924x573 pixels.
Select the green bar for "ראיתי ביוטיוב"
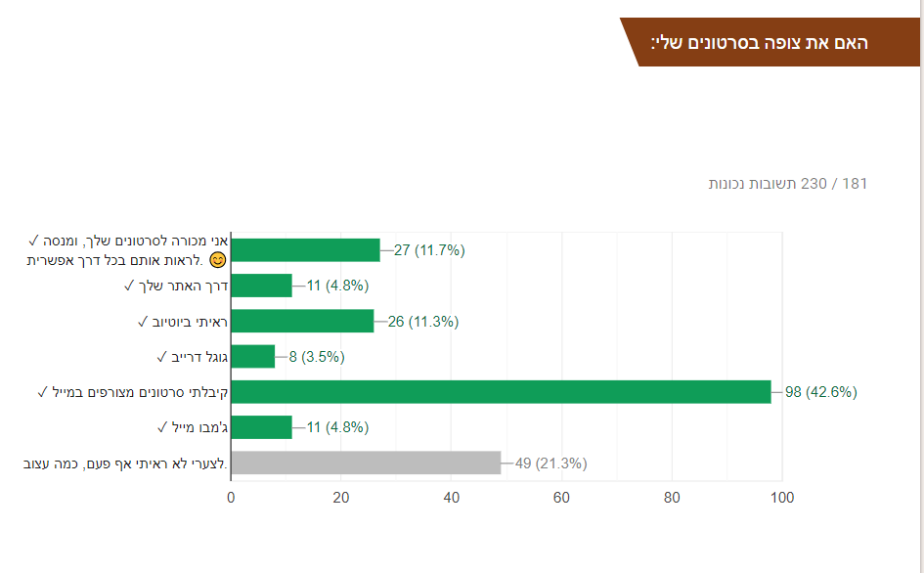302,321
